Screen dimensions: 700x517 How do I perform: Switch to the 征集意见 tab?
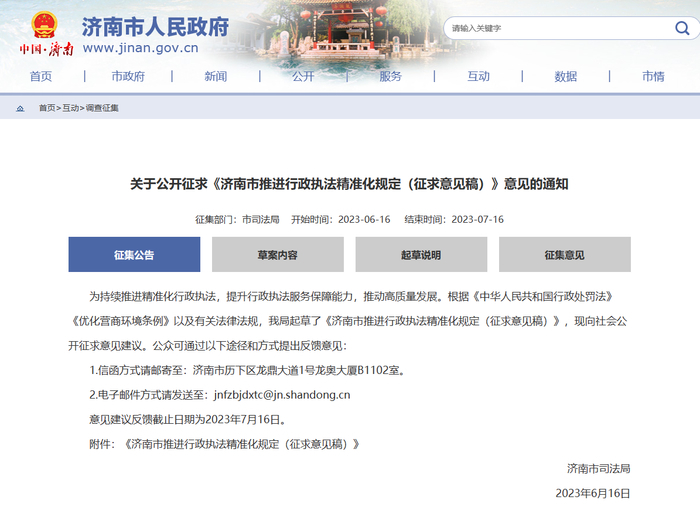[565, 254]
